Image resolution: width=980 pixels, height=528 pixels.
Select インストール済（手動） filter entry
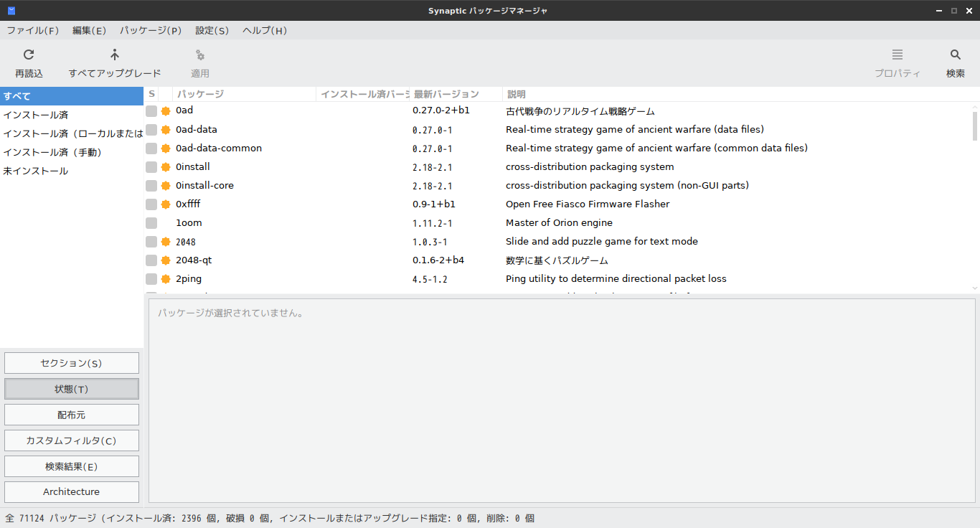(72, 152)
